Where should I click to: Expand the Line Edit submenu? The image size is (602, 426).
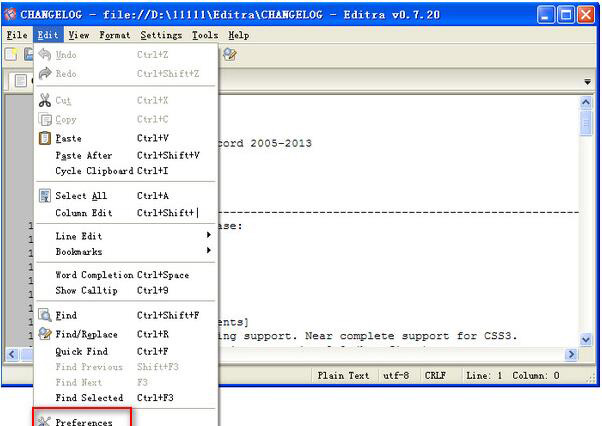[x=126, y=236]
